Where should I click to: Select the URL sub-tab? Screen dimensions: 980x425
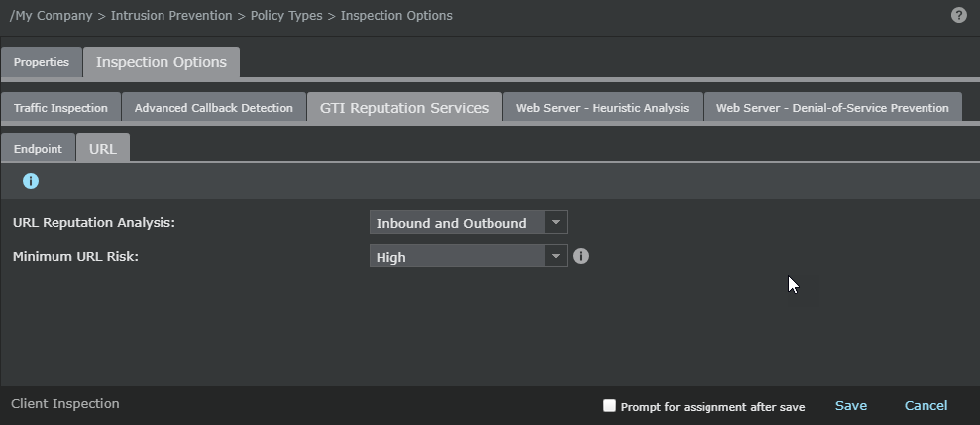(103, 149)
